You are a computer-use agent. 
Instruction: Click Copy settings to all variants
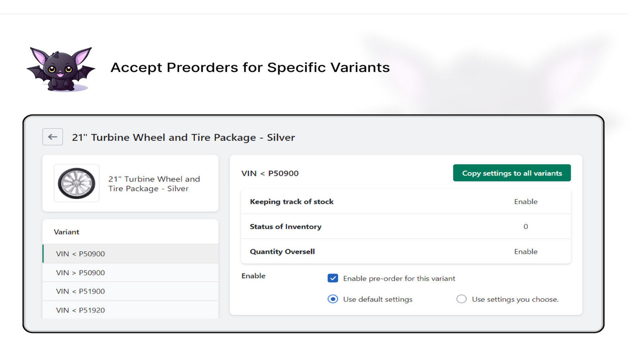[512, 172]
